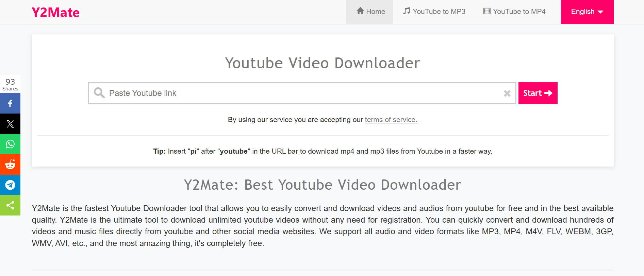Share on Reddit
This screenshot has width=644, height=276.
coord(10,165)
